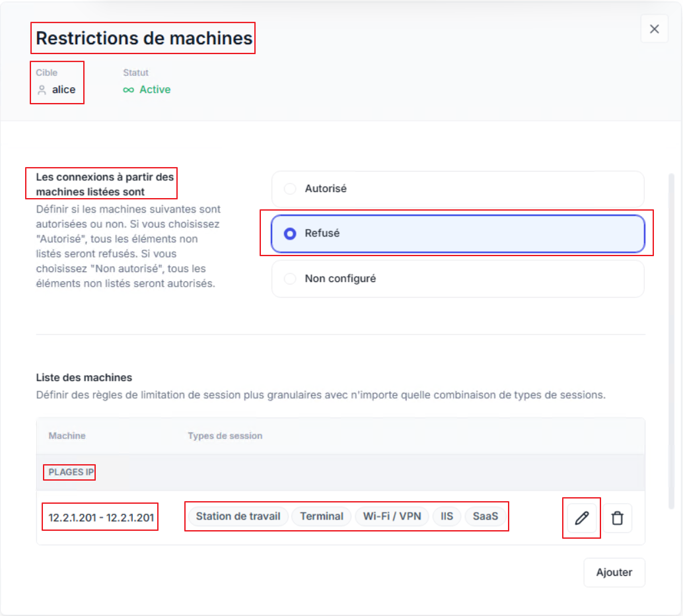
Task: Click the Types de session column header
Action: 225,436
